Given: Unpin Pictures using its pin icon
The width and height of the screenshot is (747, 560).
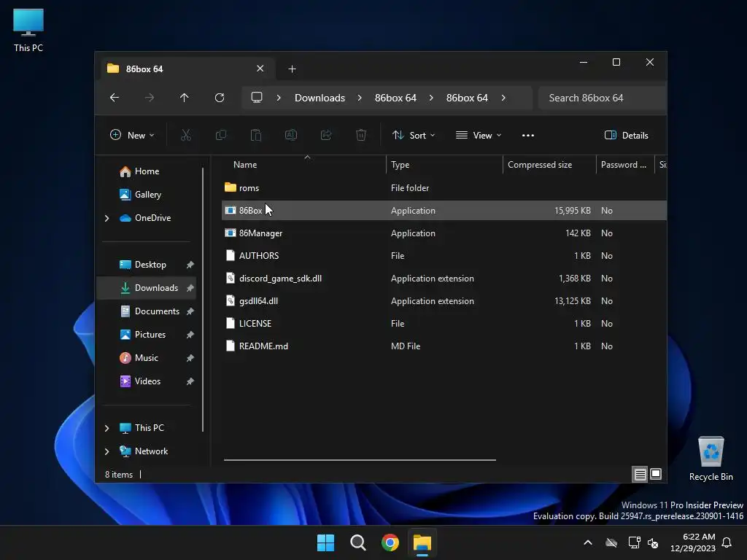Looking at the screenshot, I should (x=190, y=335).
